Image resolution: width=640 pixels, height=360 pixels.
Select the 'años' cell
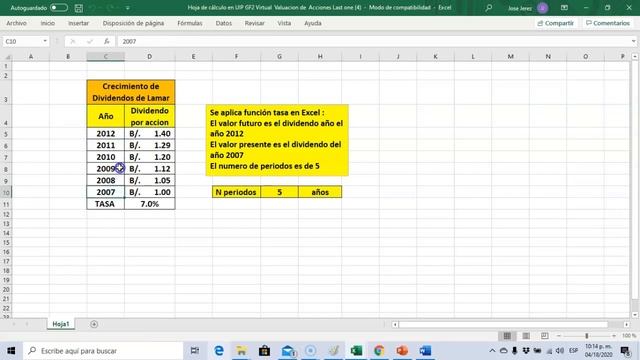[x=320, y=192]
